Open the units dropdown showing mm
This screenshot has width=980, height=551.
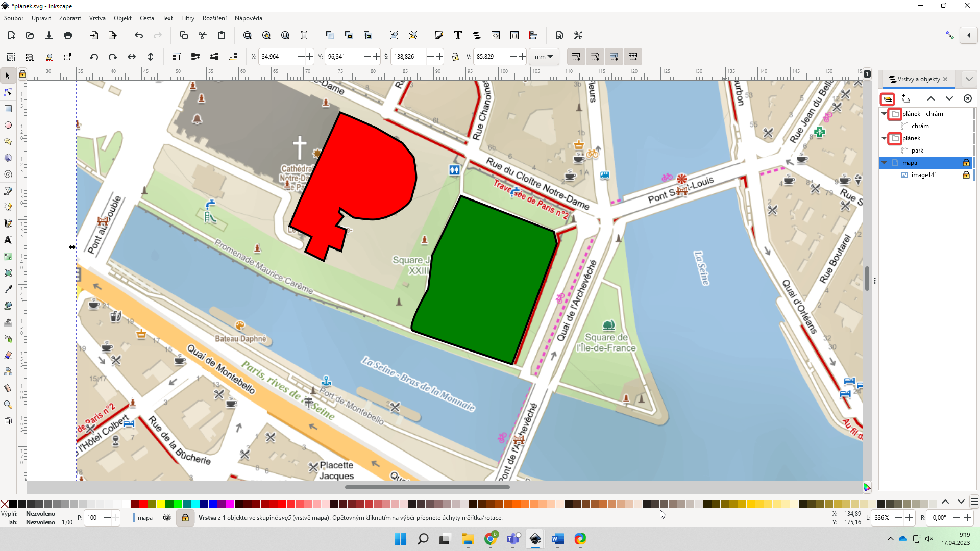coord(544,57)
